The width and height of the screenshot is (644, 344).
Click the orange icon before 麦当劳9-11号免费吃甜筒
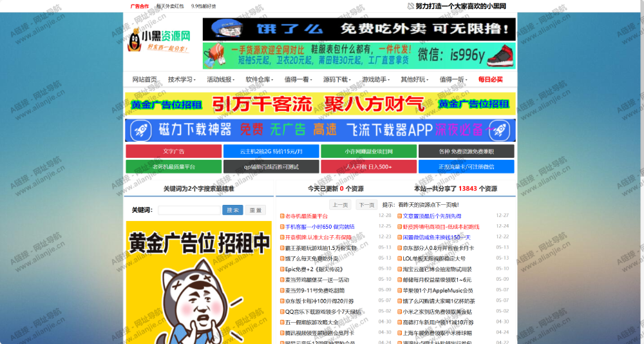tap(282, 291)
